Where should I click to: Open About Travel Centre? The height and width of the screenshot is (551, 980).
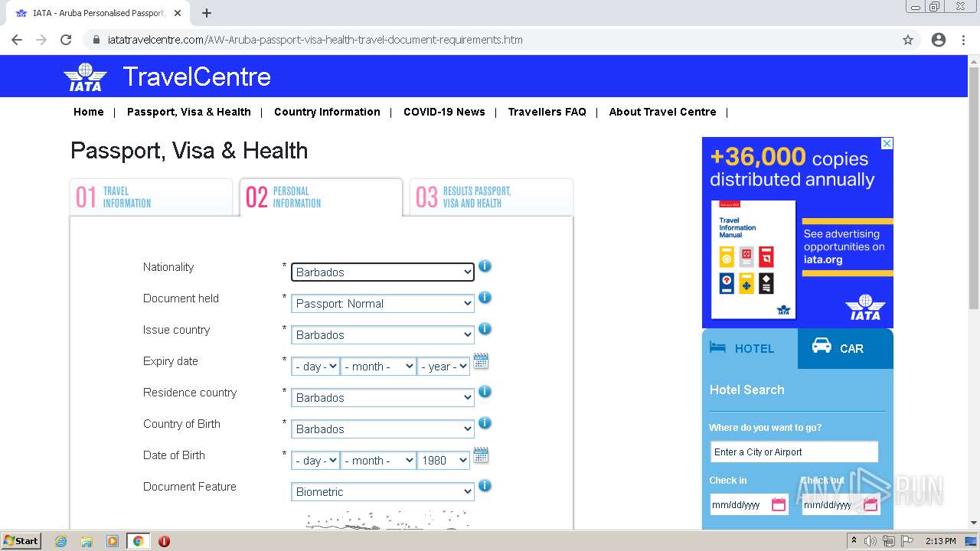click(663, 112)
